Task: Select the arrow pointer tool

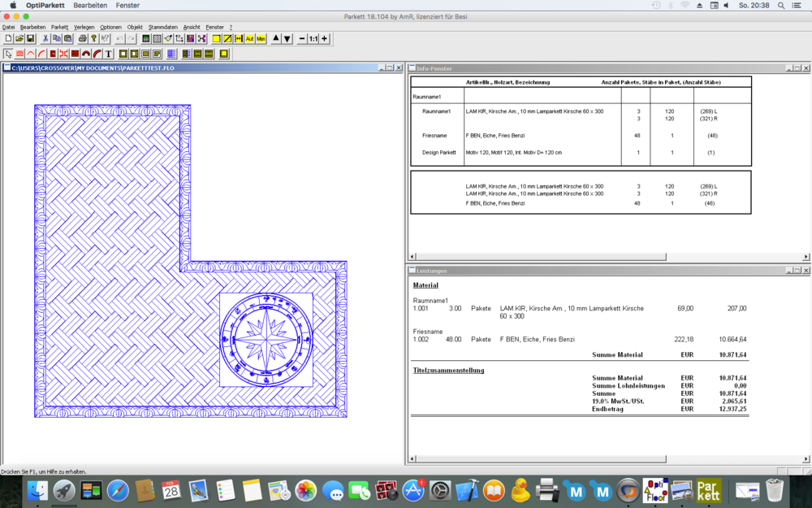Action: (x=8, y=54)
